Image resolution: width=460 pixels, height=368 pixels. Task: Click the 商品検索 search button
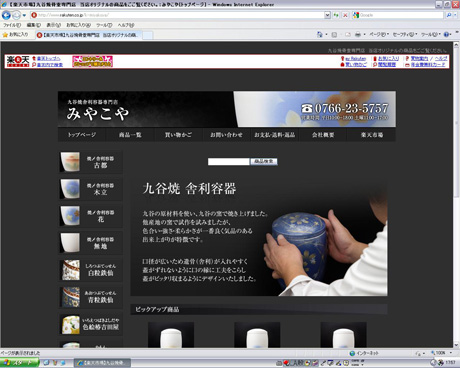tap(264, 161)
